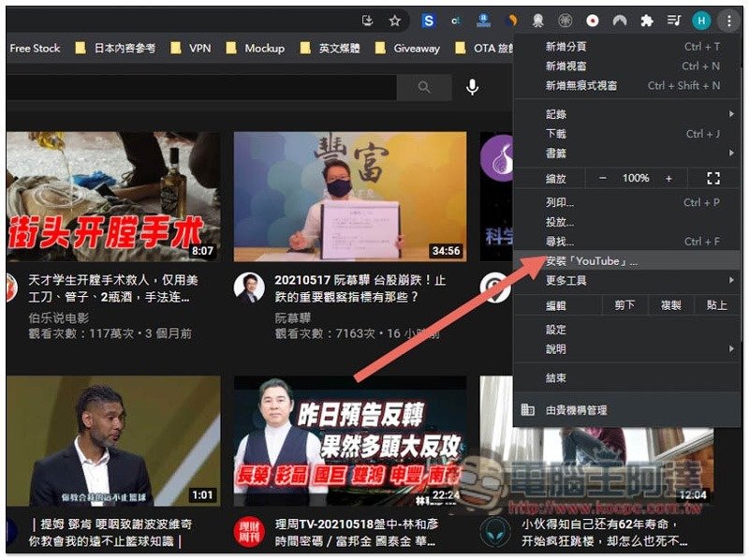Open the Chrome profile avatar 'H'
The height and width of the screenshot is (560, 749).
coord(701,21)
